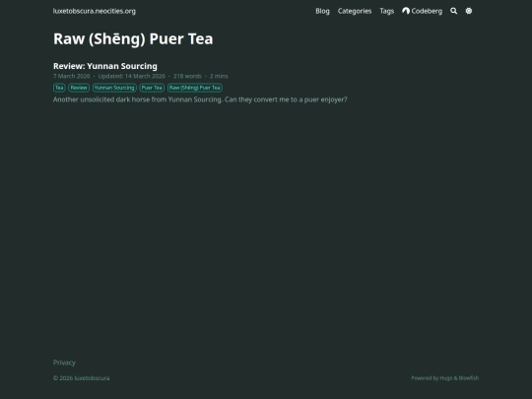Visit the Codeberg link text
Viewport: 532px width, 399px height.
(x=427, y=11)
